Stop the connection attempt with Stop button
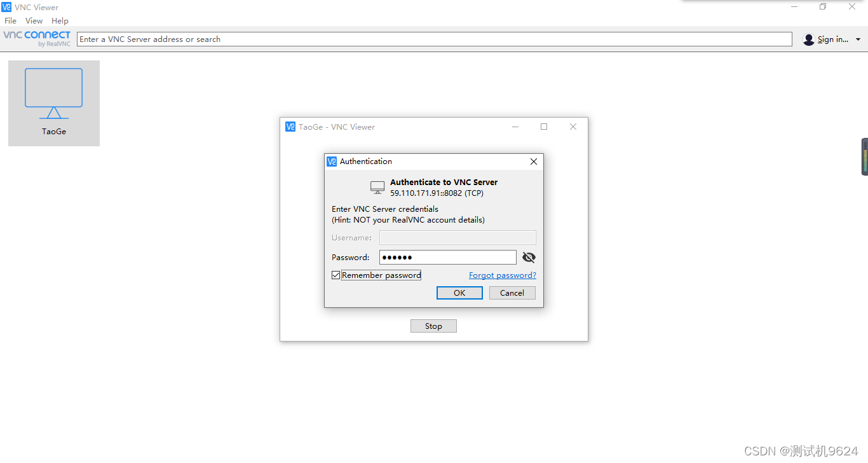This screenshot has width=868, height=463. click(x=433, y=326)
